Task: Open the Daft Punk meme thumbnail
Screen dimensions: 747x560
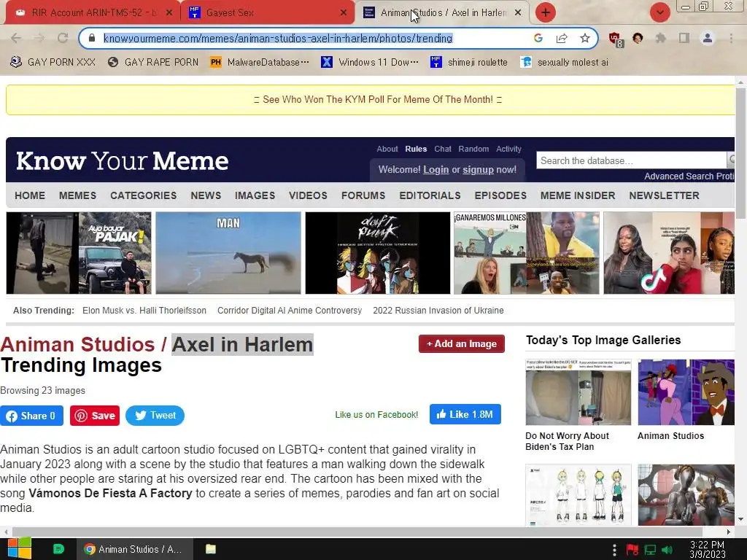Action: coord(378,253)
